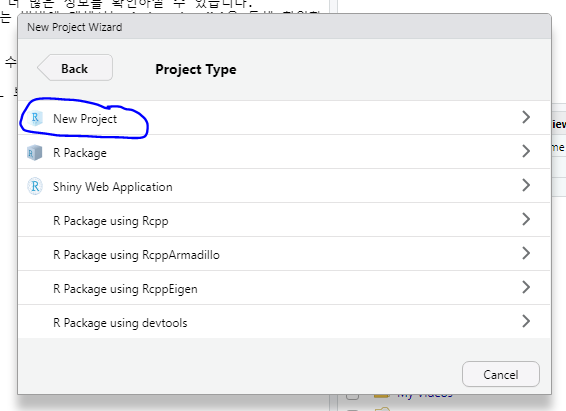This screenshot has height=411, width=566.
Task: Open chevron for R Package using devtools
Action: tap(526, 321)
